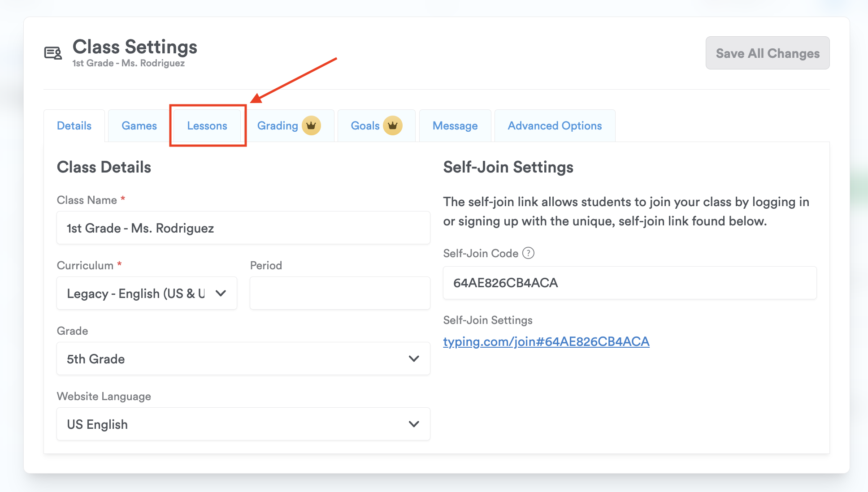Open the Message tab
Screen dimensions: 868x492
coord(455,125)
